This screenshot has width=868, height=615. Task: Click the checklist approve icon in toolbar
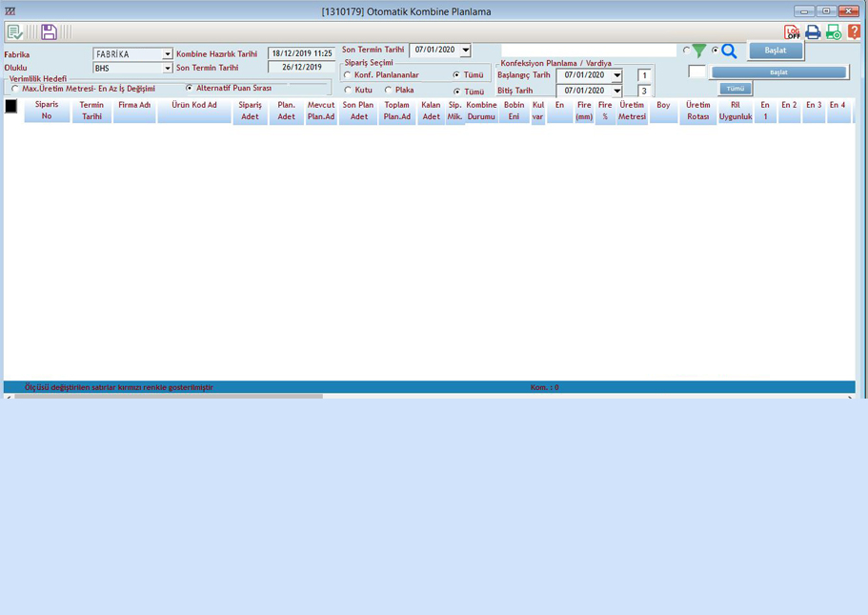point(14,32)
